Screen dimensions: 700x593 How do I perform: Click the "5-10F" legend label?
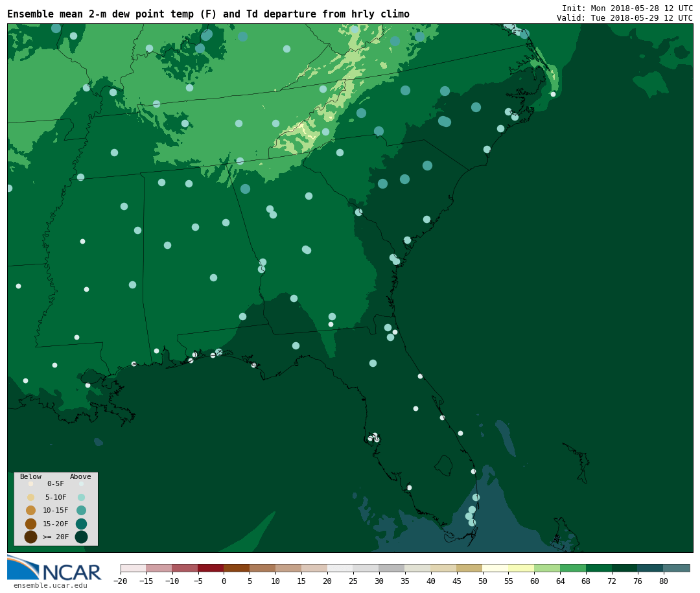[x=56, y=497]
